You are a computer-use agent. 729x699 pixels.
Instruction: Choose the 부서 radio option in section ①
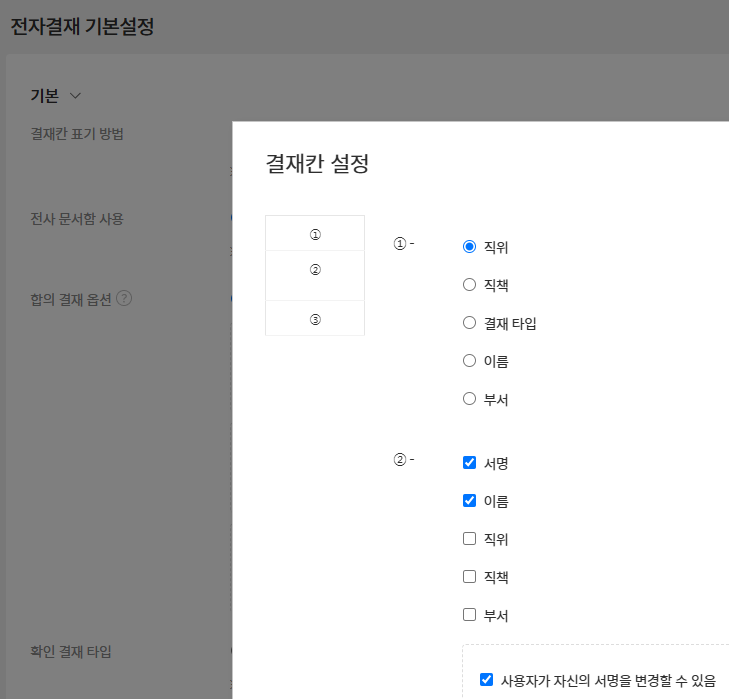pyautogui.click(x=469, y=399)
